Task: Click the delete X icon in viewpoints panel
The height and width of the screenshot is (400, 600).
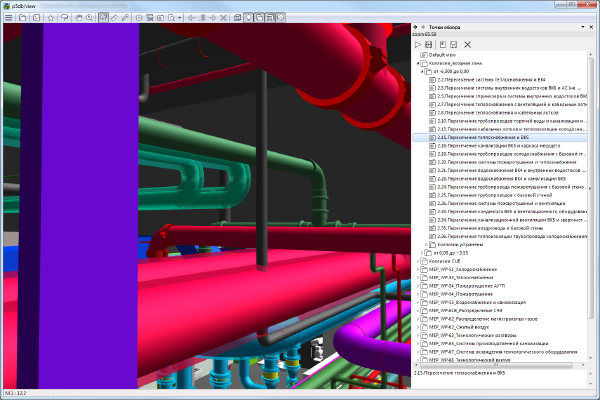Action: pyautogui.click(x=467, y=45)
